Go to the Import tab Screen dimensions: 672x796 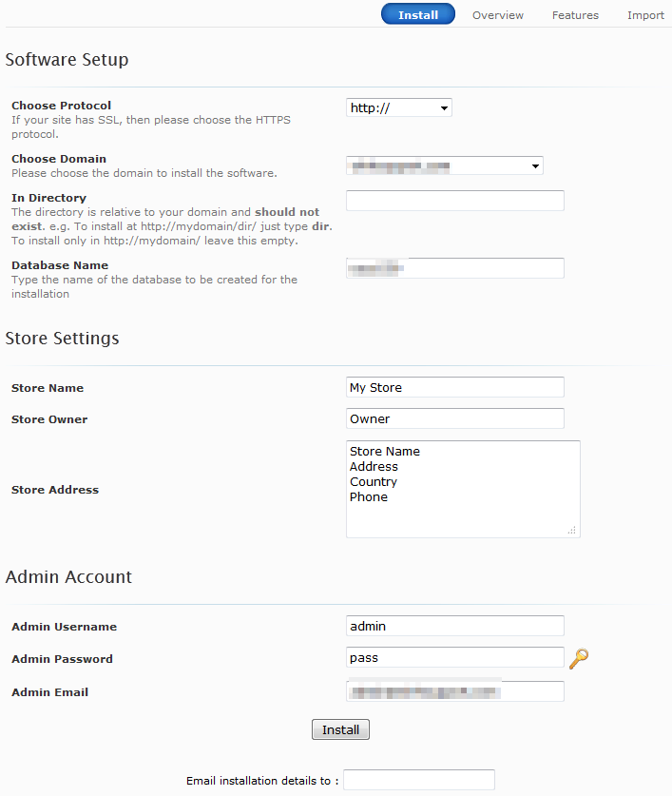[645, 15]
